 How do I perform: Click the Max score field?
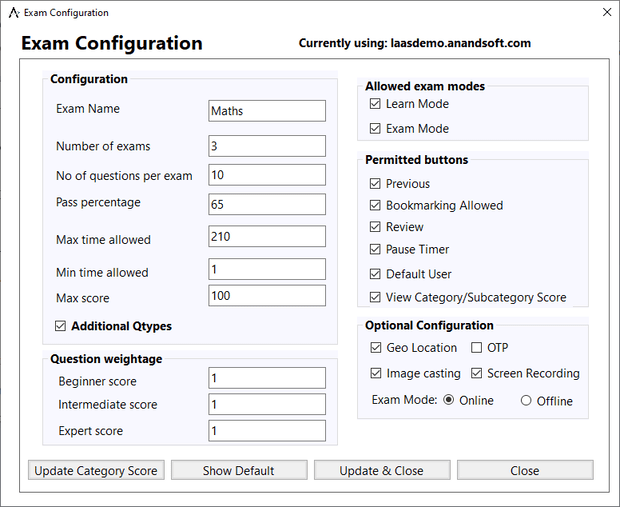267,295
